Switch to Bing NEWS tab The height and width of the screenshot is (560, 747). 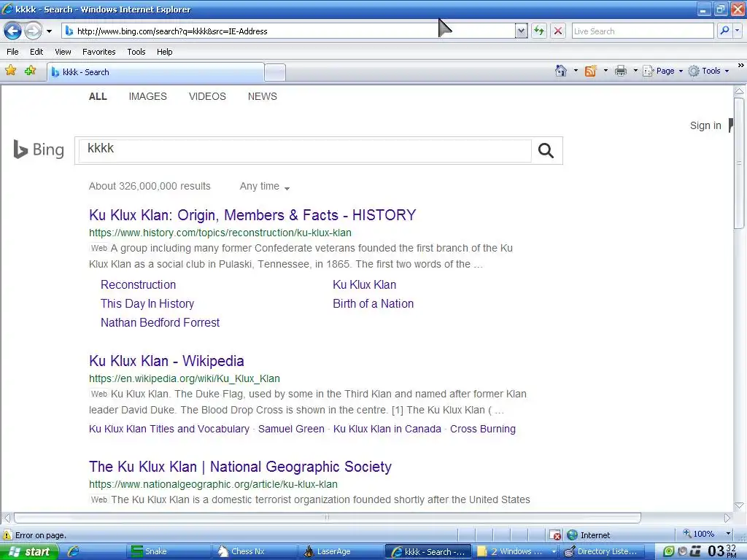tap(262, 96)
